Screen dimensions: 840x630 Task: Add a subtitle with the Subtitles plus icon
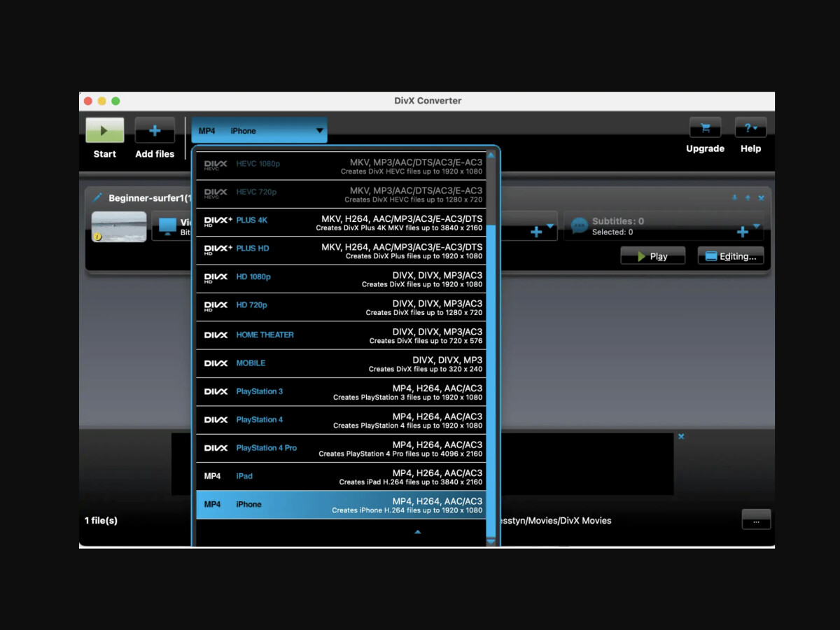(742, 232)
